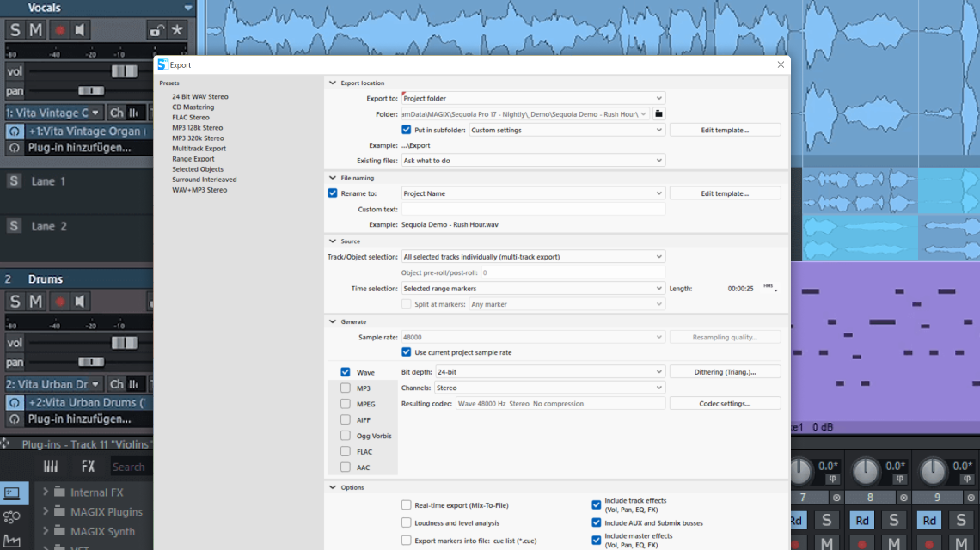Mute the Drums track

click(36, 302)
